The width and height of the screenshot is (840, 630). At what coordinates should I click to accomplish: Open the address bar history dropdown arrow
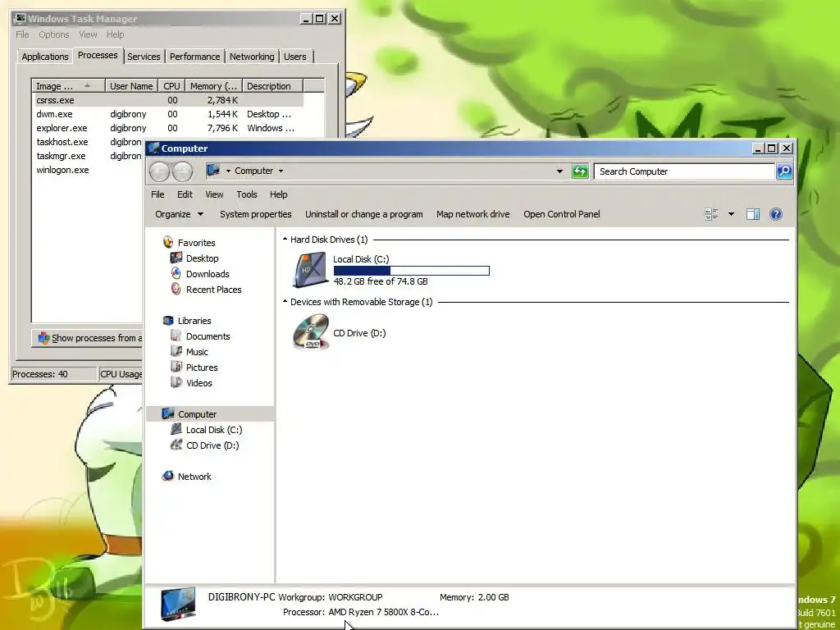[x=559, y=171]
